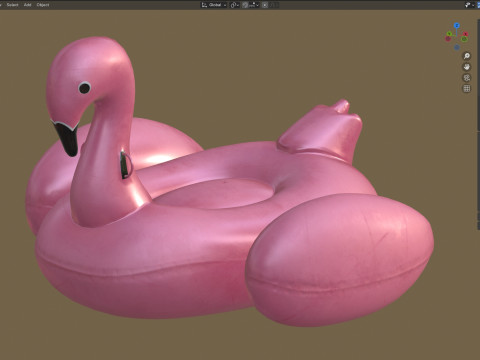Toggle proportional editing icon
The image size is (480, 360).
tap(265, 5)
